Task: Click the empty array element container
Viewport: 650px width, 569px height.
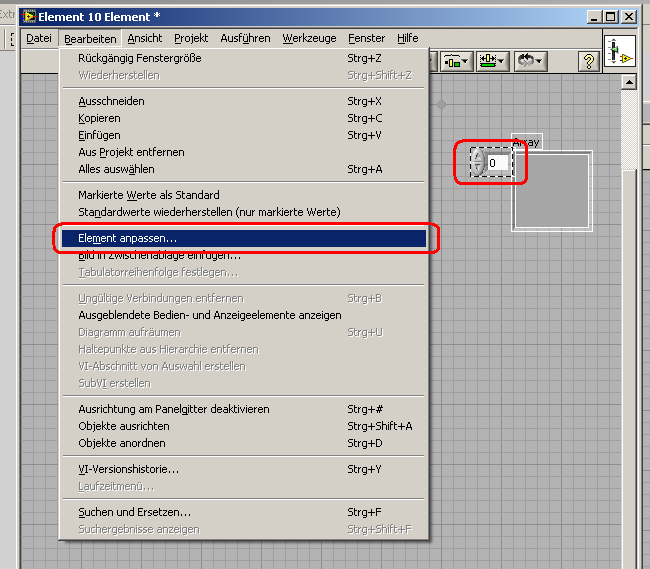Action: point(552,191)
